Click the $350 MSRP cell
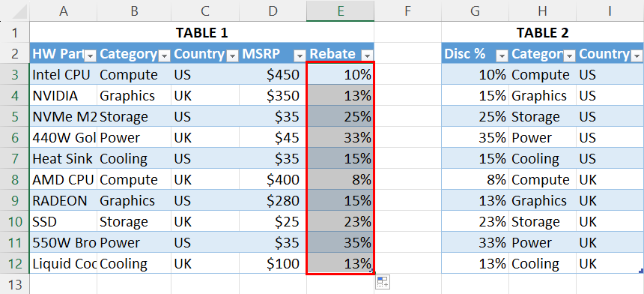Viewport: 644px width, 294px height. pyautogui.click(x=273, y=95)
